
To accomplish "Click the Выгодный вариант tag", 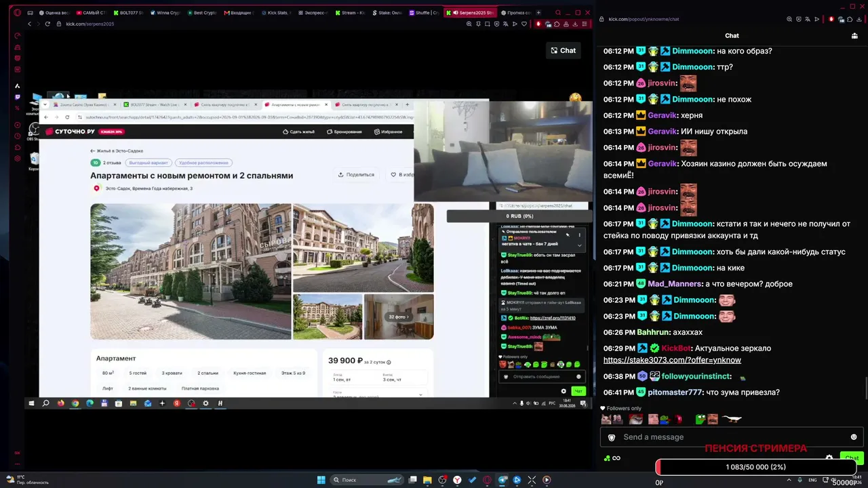I will coord(148,163).
